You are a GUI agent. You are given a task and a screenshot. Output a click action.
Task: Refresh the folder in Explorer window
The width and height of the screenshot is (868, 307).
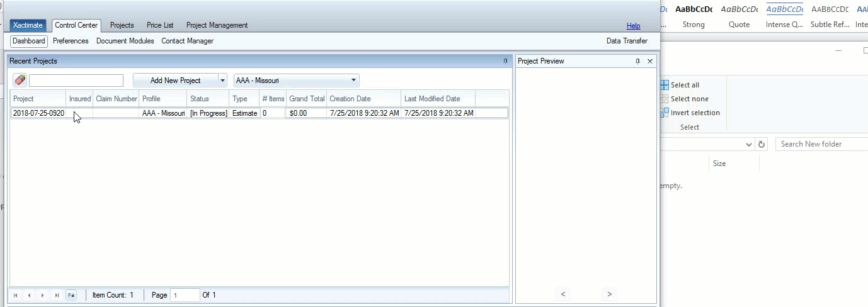pyautogui.click(x=762, y=144)
